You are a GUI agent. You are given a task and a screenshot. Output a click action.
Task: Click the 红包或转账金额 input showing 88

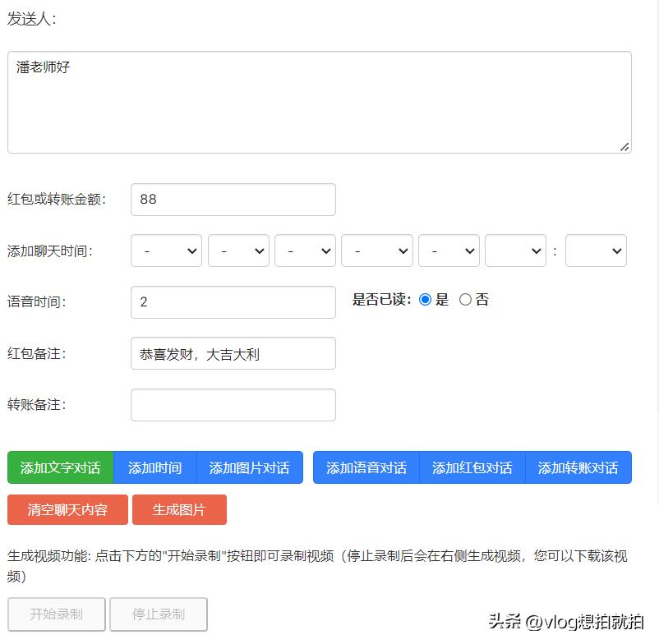(x=233, y=199)
